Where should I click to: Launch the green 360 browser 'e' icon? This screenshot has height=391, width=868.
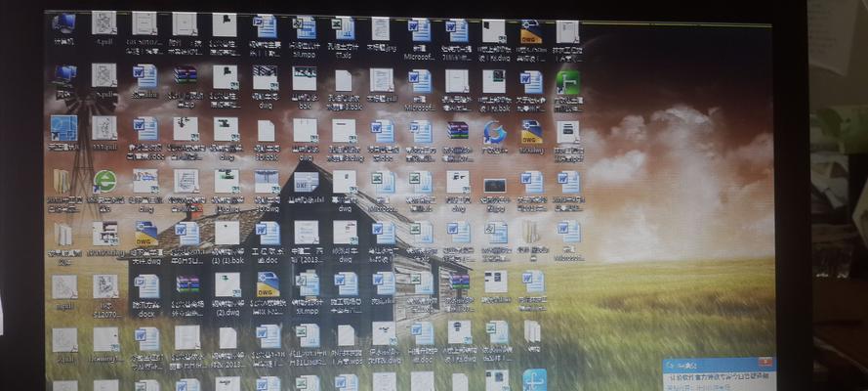104,182
